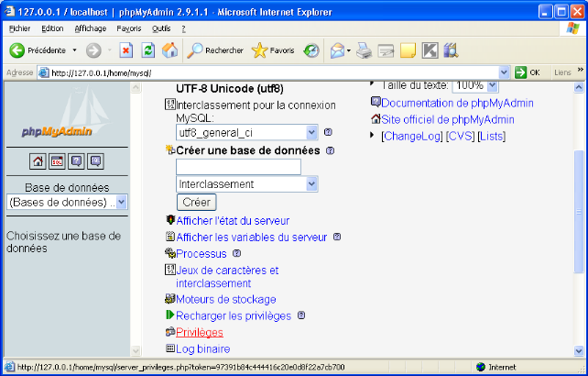The height and width of the screenshot is (376, 588).
Task: Open the browsing history clock icon
Action: point(311,50)
